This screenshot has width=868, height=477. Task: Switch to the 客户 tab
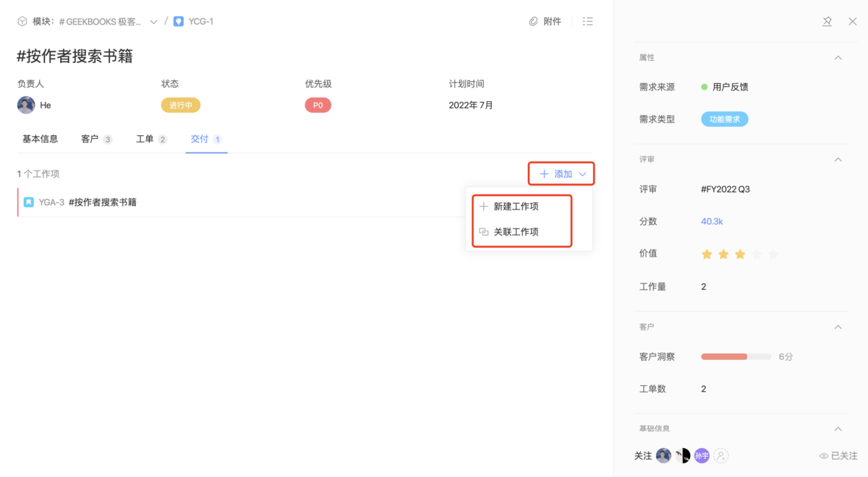[x=88, y=139]
